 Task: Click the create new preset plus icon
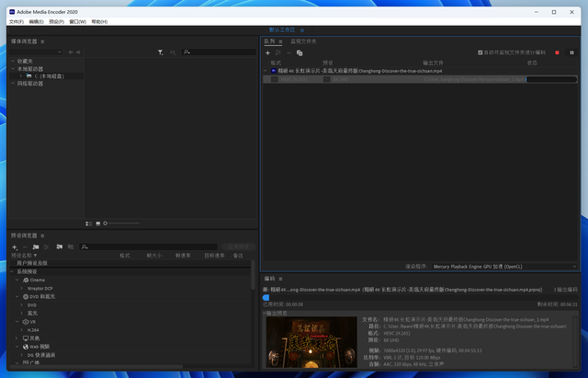pyautogui.click(x=15, y=247)
